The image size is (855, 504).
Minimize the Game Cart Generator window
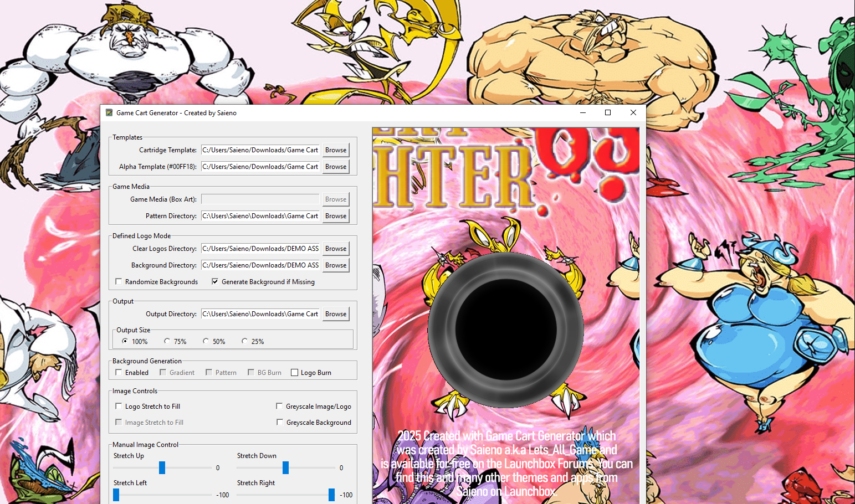click(583, 112)
